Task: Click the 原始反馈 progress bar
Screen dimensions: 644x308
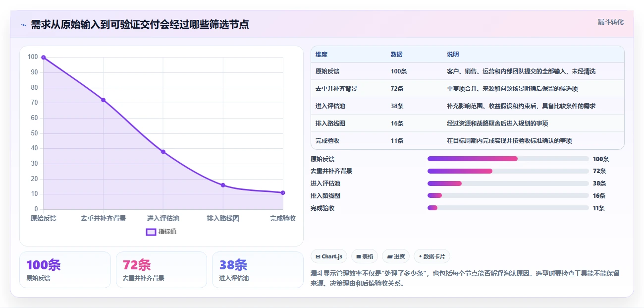Action: [508, 159]
